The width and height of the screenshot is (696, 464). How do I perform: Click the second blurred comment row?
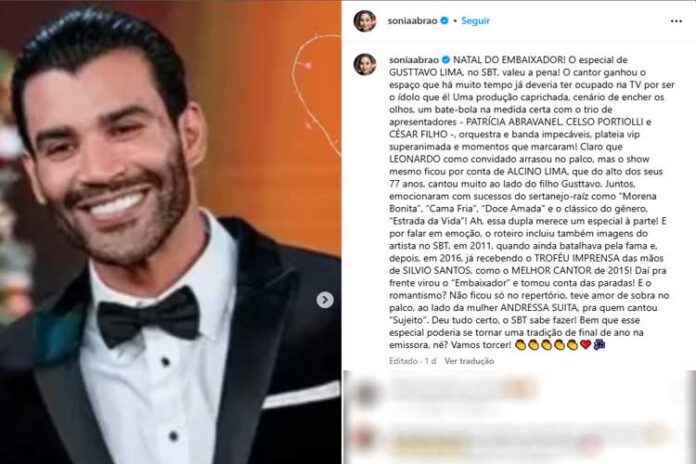tap(517, 439)
